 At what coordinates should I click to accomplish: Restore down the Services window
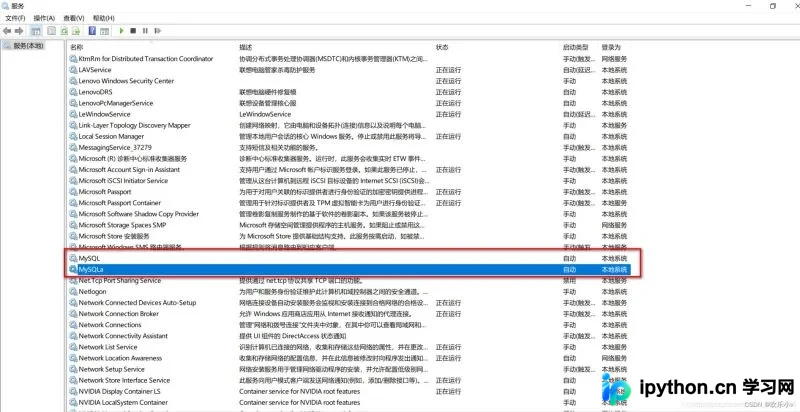click(773, 6)
